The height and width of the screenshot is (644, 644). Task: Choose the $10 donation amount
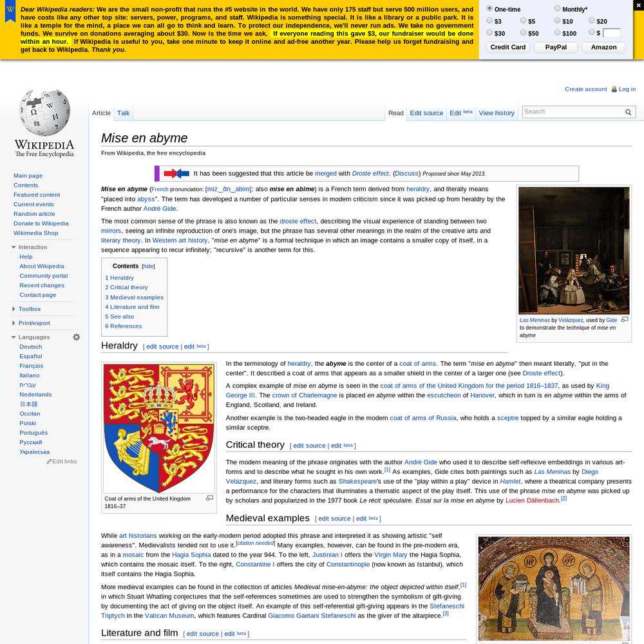click(557, 20)
